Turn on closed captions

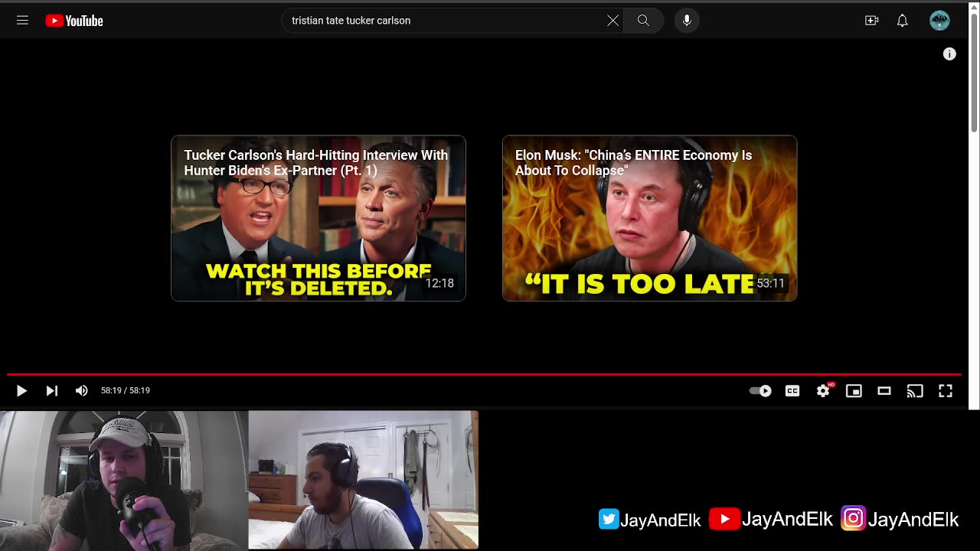click(x=792, y=390)
